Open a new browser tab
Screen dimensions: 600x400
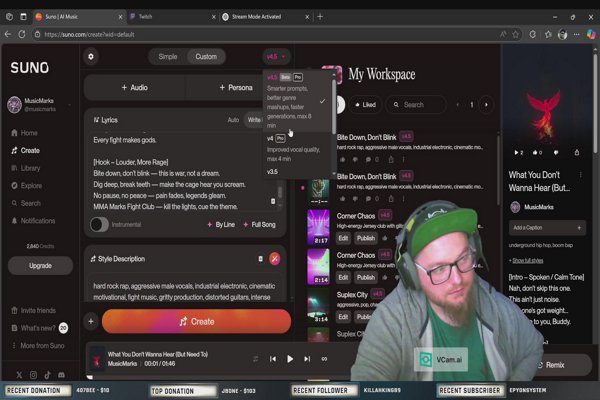coord(320,17)
